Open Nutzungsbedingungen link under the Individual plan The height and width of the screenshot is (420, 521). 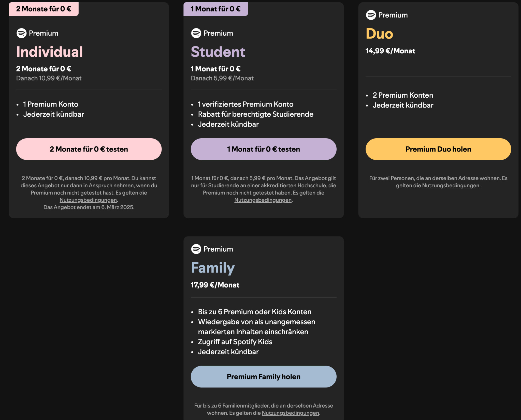click(88, 200)
